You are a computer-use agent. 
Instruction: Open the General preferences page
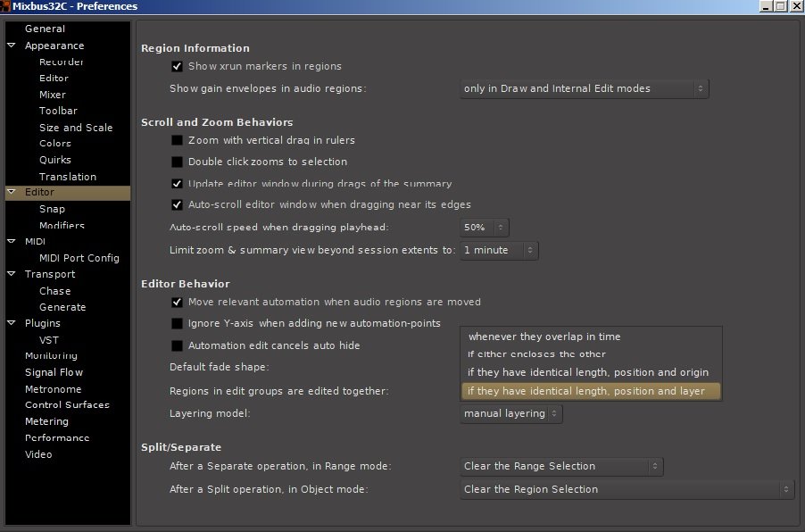46,29
